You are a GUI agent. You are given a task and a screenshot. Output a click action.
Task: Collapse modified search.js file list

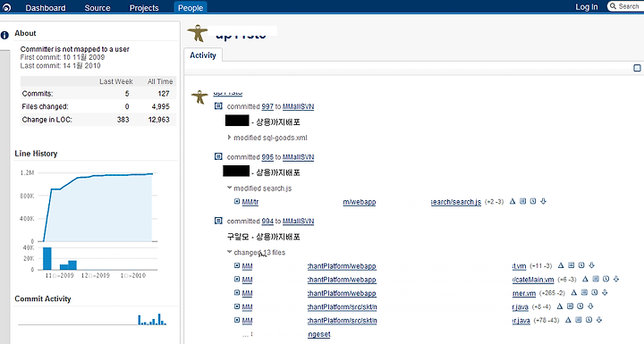pyautogui.click(x=229, y=188)
